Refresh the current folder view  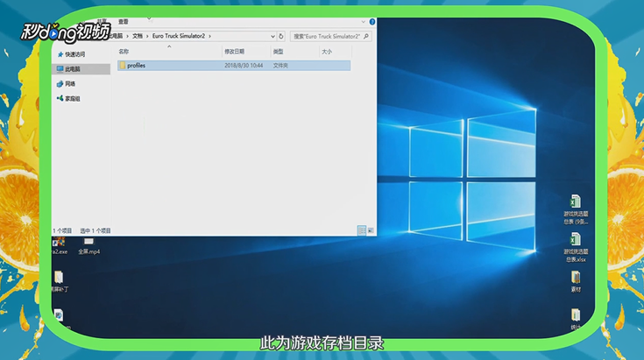tap(281, 36)
